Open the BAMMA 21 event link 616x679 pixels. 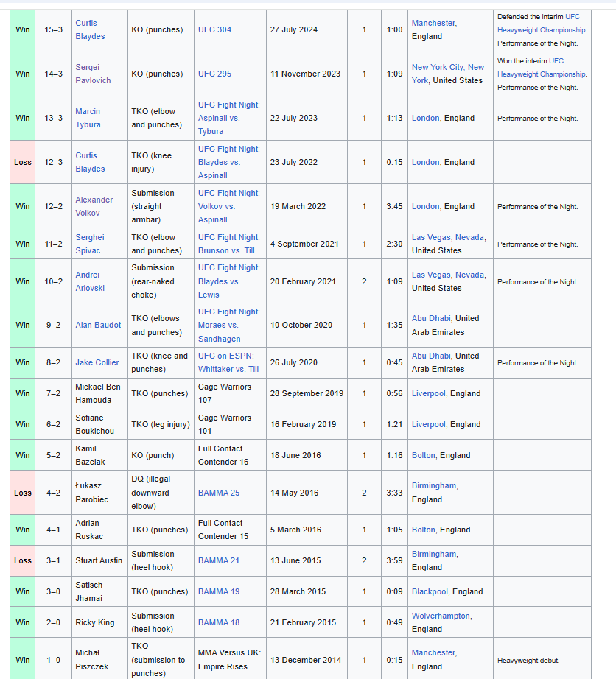(x=219, y=560)
